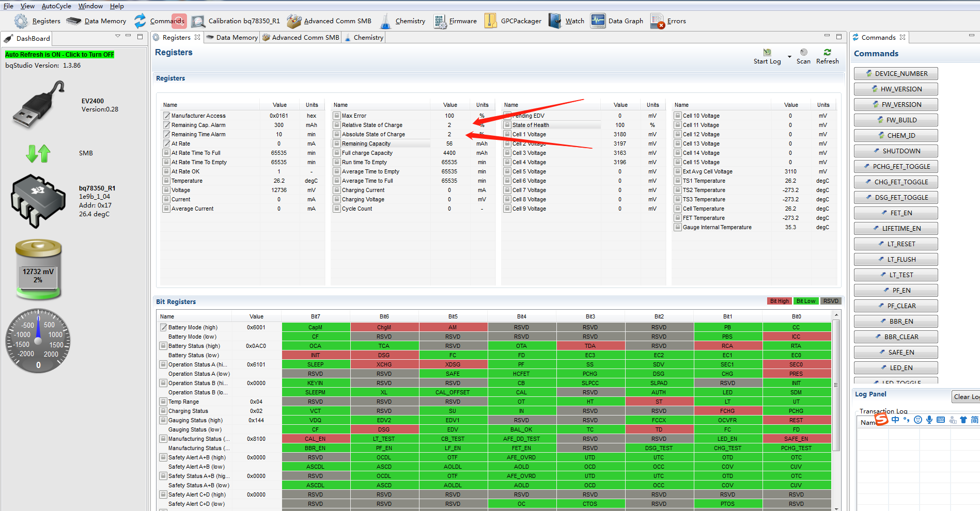The width and height of the screenshot is (980, 511).
Task: Click the current dial gauge in DashBoard
Action: [38, 341]
